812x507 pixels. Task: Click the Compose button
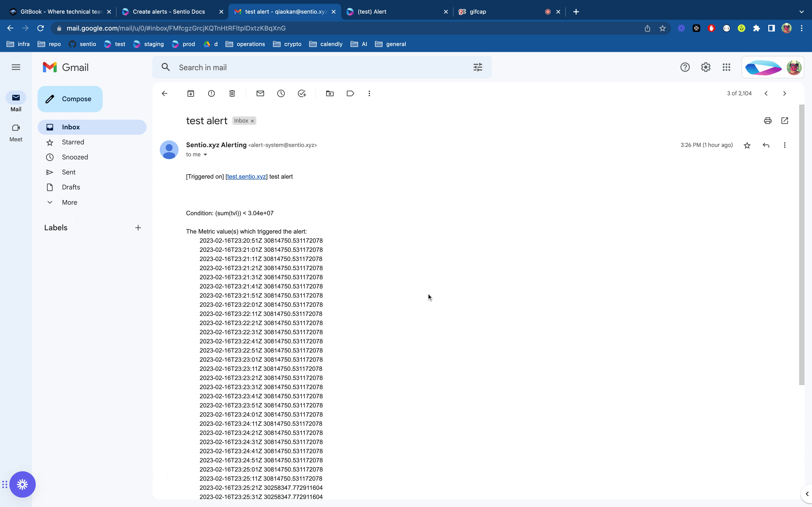[x=70, y=99]
